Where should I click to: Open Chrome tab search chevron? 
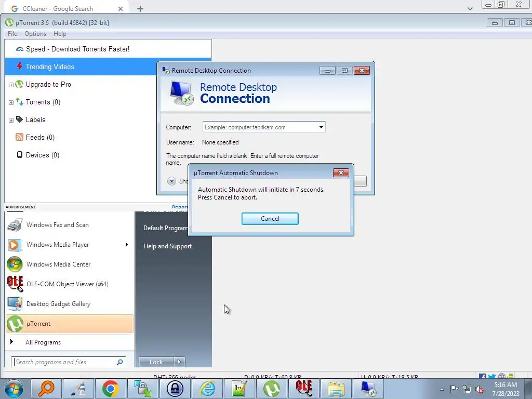[470, 9]
